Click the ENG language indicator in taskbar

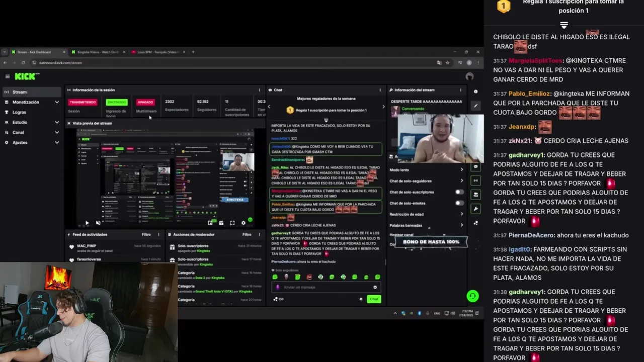(437, 313)
